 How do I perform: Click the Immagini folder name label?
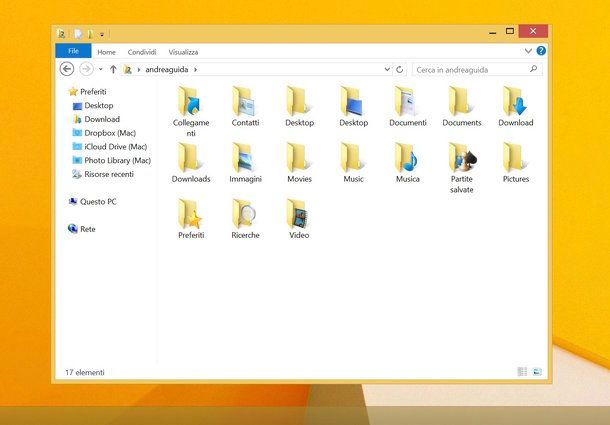245,179
